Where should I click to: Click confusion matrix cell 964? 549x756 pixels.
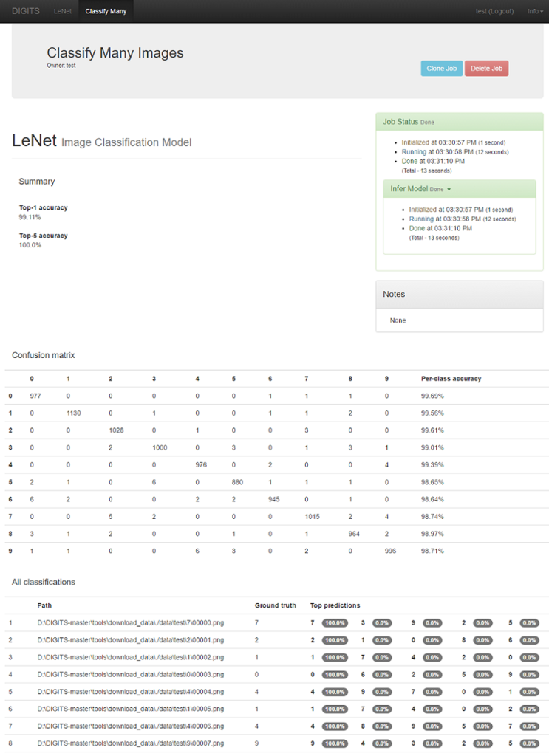pos(354,534)
